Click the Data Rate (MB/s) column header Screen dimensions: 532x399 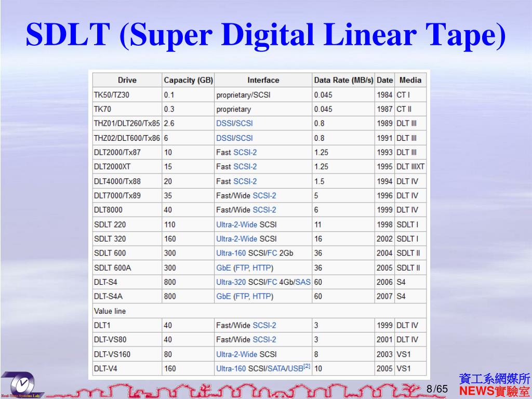pyautogui.click(x=343, y=80)
